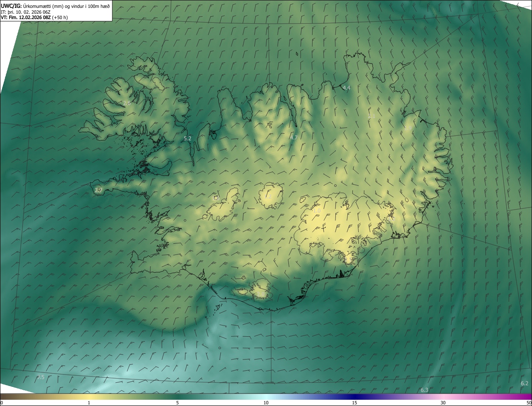Click the 5.2 value label
Screen dimensions: 532x406
tap(187, 139)
